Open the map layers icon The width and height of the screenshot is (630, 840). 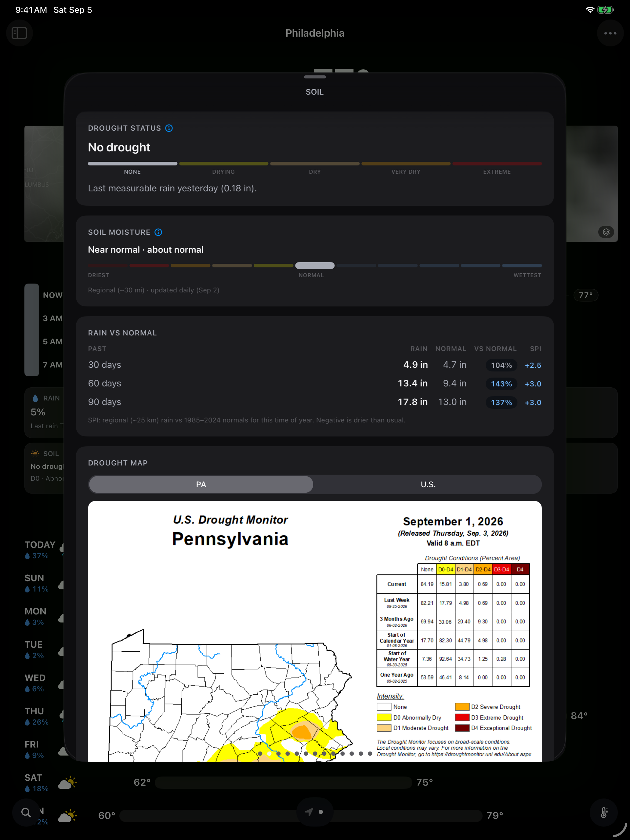[606, 232]
